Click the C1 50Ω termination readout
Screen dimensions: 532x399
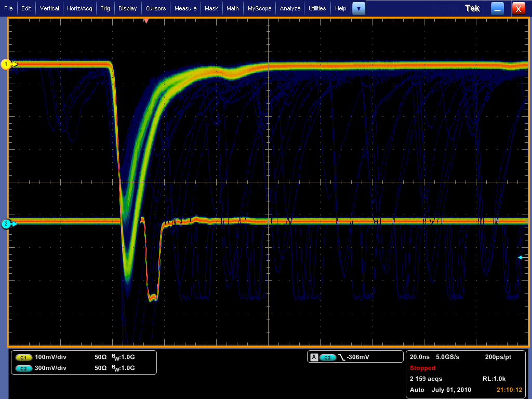(100, 357)
